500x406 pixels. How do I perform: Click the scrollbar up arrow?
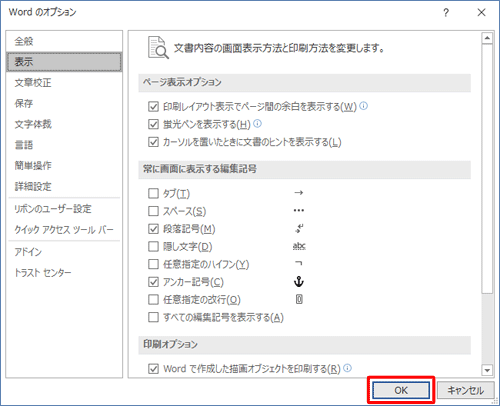coord(487,38)
